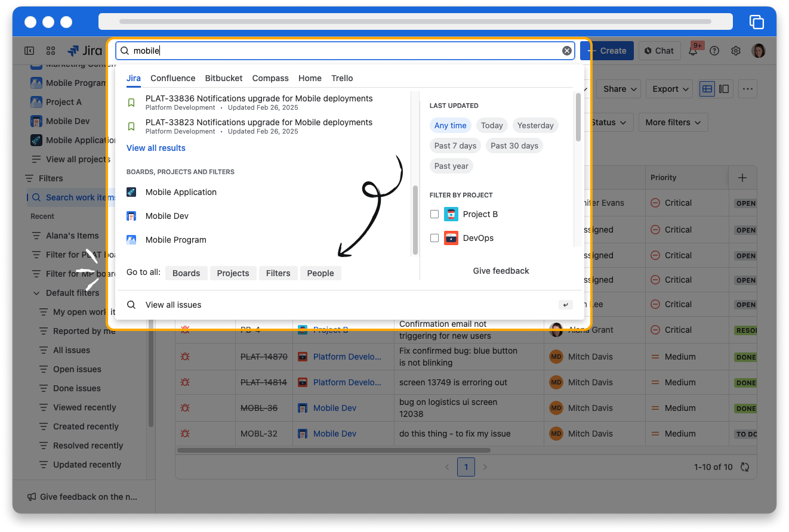
Task: Open the Chat button
Action: coord(659,51)
